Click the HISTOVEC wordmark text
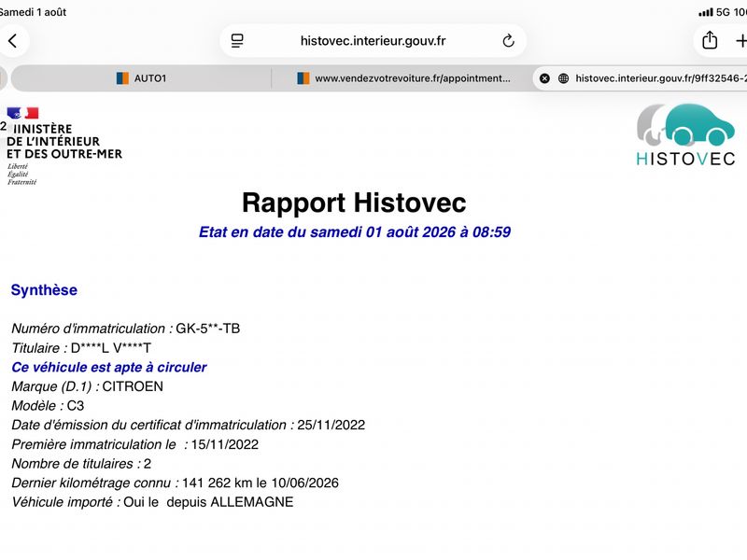Viewport: 747px width, 560px height. 685,159
